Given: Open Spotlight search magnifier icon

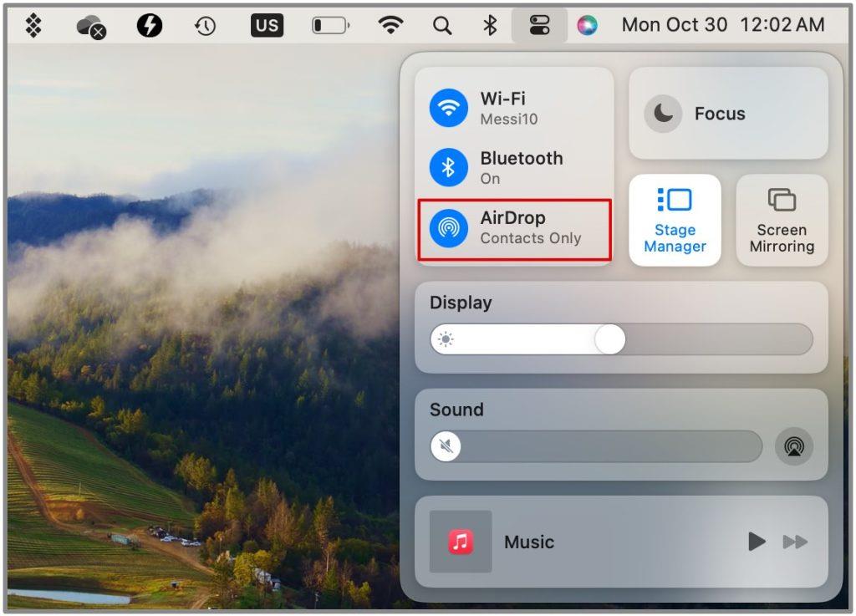Looking at the screenshot, I should (442, 25).
